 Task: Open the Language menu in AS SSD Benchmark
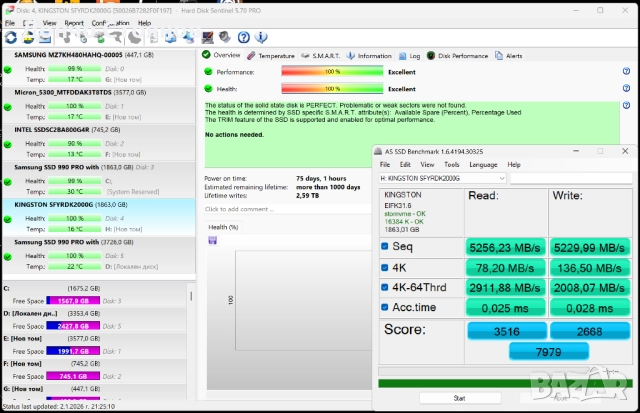coord(483,164)
